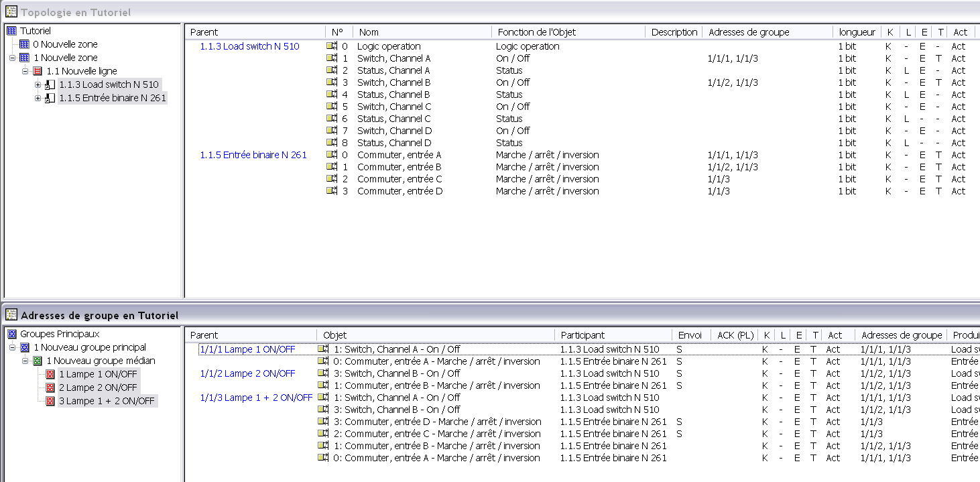The image size is (980, 482).
Task: Open the 1/1/3 Lampe 1 + 2 ON/OFF parent link
Action: (x=256, y=398)
